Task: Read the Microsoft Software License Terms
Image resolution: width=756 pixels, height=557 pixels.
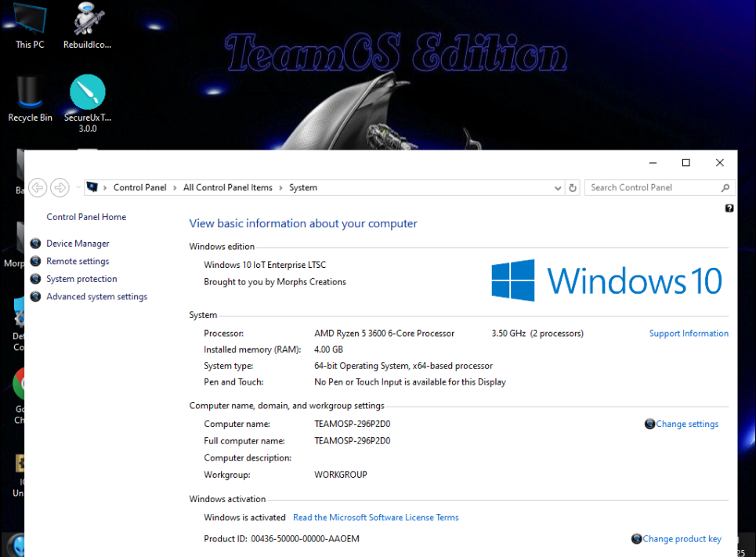Action: [375, 518]
